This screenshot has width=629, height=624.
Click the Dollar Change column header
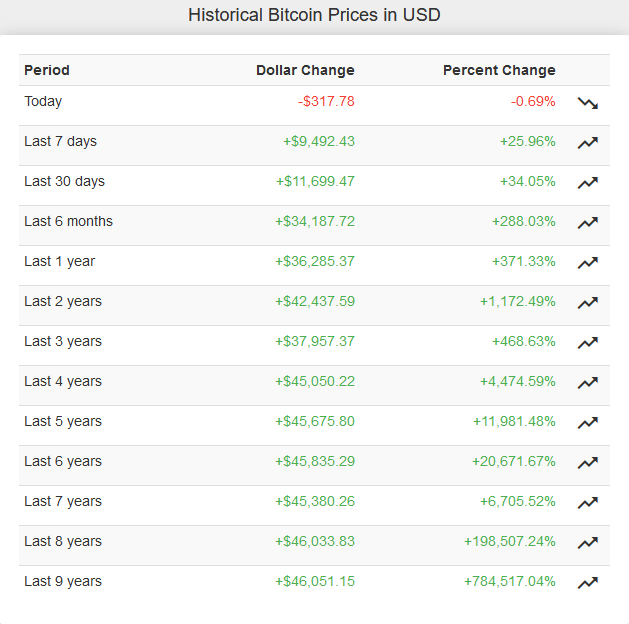(305, 70)
